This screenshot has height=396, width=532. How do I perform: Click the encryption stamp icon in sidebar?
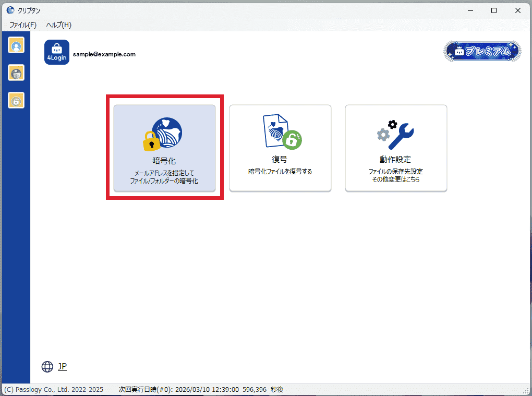point(16,73)
